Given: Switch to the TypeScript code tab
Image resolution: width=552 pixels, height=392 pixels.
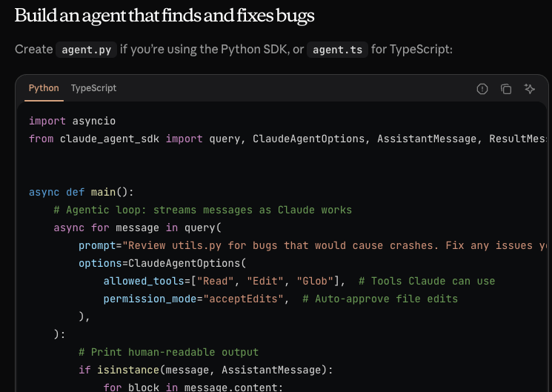Looking at the screenshot, I should pos(93,88).
